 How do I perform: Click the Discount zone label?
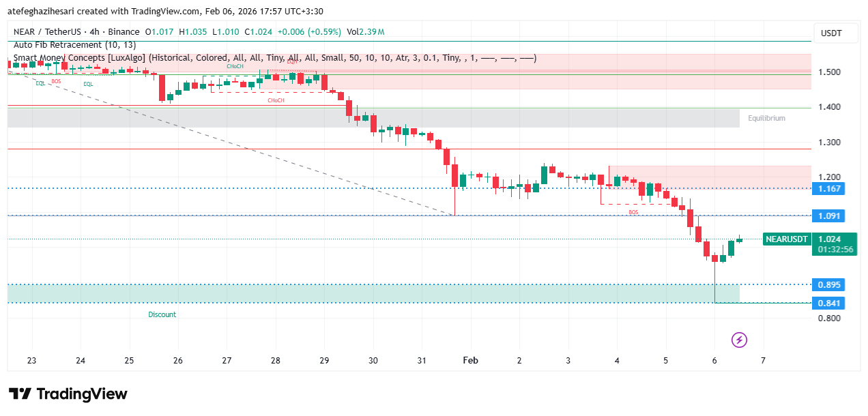(x=162, y=314)
